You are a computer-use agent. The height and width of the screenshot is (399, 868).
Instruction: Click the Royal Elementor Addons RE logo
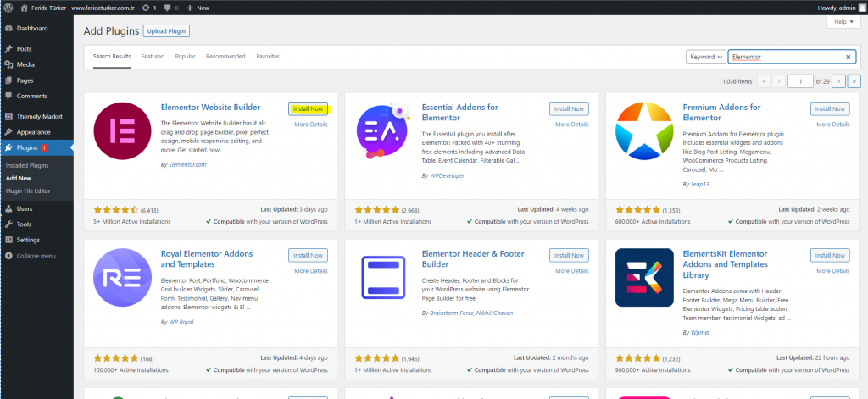122,277
